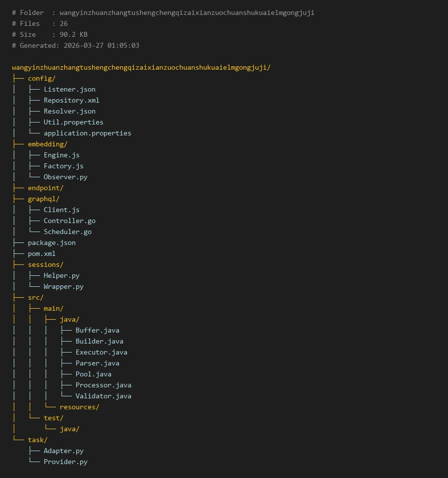Select the test/ directory

pos(53,418)
